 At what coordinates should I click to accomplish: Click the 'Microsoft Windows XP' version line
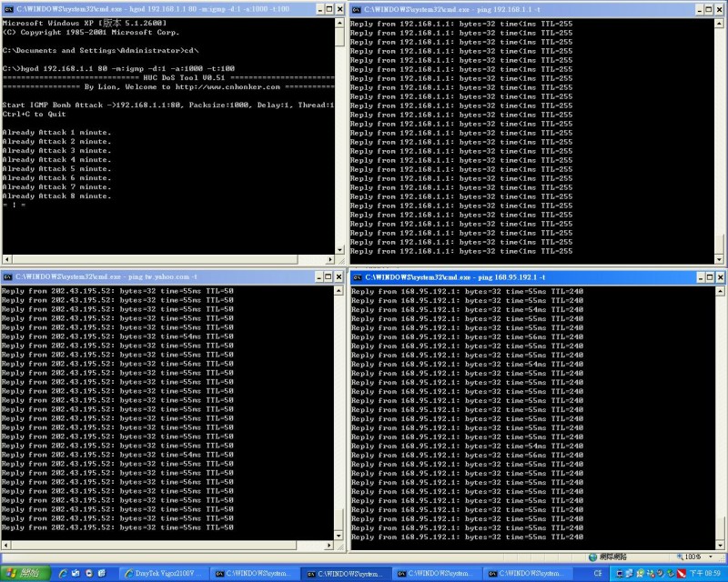pos(84,23)
